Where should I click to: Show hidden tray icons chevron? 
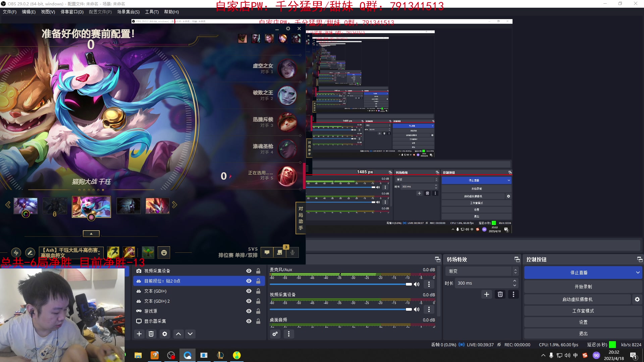tap(543, 355)
